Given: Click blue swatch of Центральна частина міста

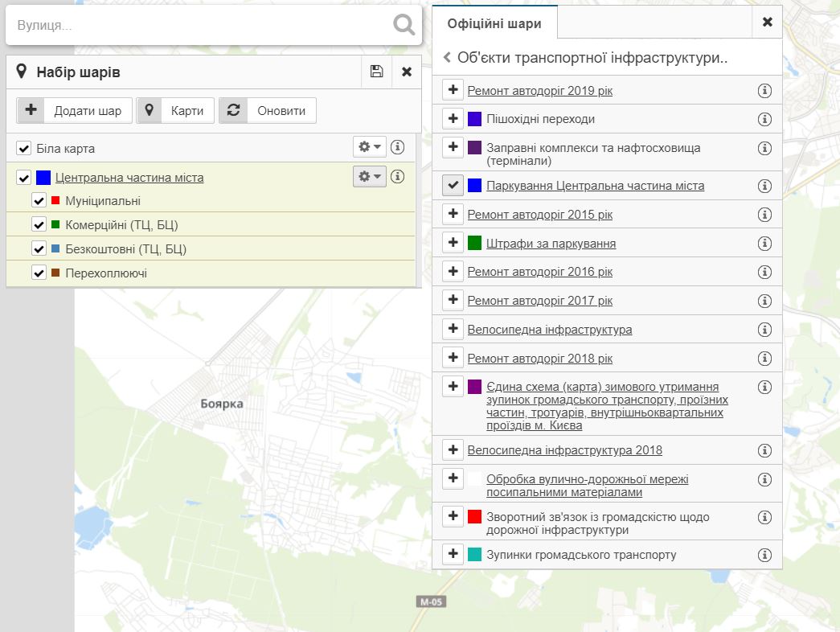Looking at the screenshot, I should [x=43, y=178].
